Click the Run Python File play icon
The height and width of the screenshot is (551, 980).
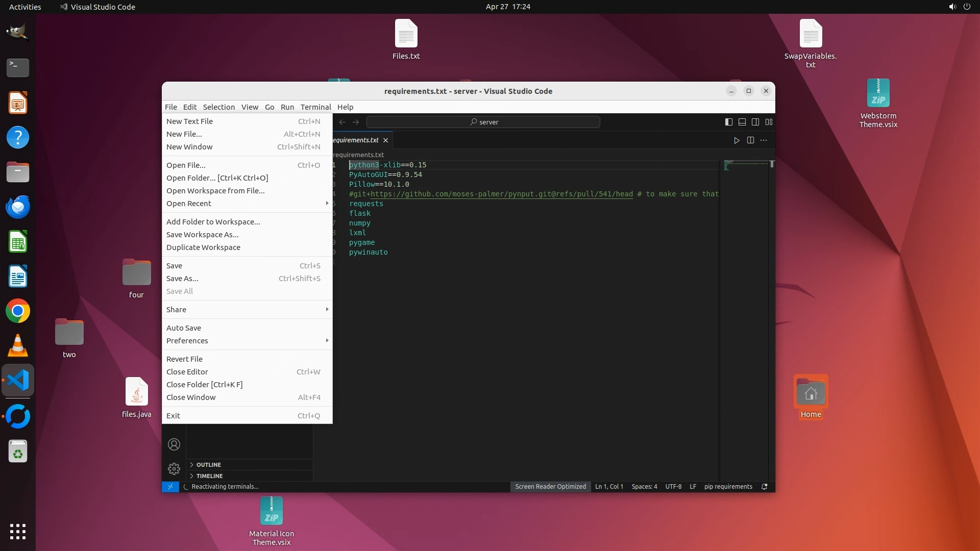737,140
